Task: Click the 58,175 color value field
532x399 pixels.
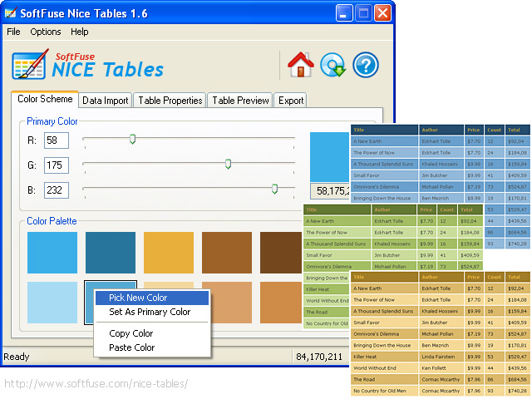Action: [330, 191]
